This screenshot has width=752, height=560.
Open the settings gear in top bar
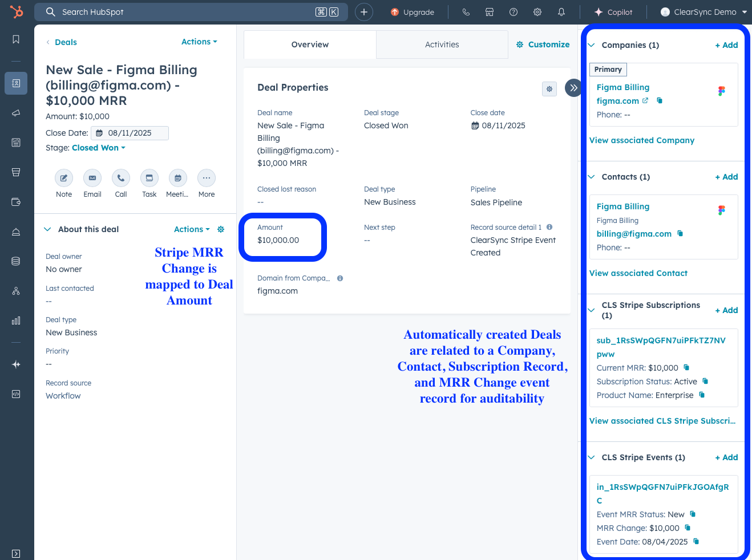pyautogui.click(x=537, y=12)
